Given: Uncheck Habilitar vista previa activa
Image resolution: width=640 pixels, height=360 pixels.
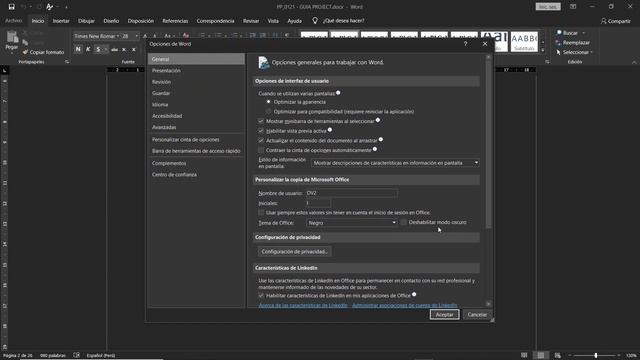Looking at the screenshot, I should pyautogui.click(x=261, y=131).
